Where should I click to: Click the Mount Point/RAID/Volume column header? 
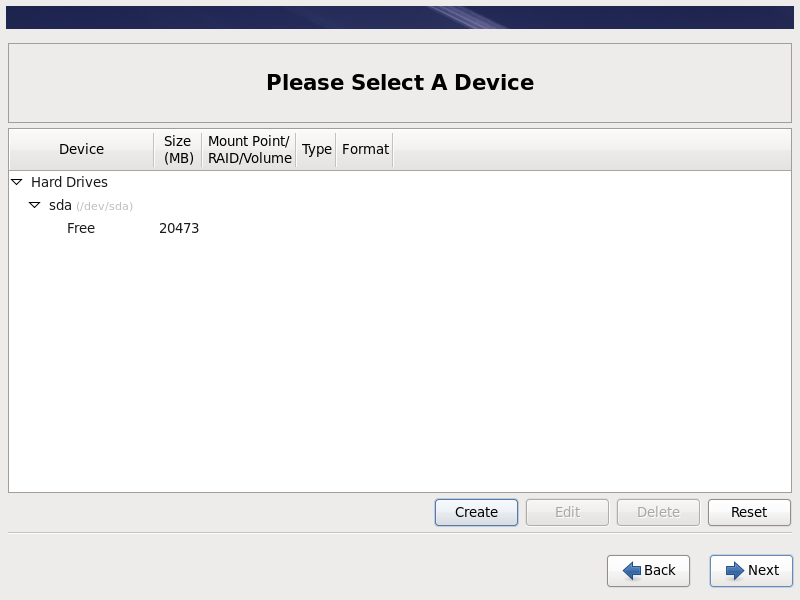249,149
